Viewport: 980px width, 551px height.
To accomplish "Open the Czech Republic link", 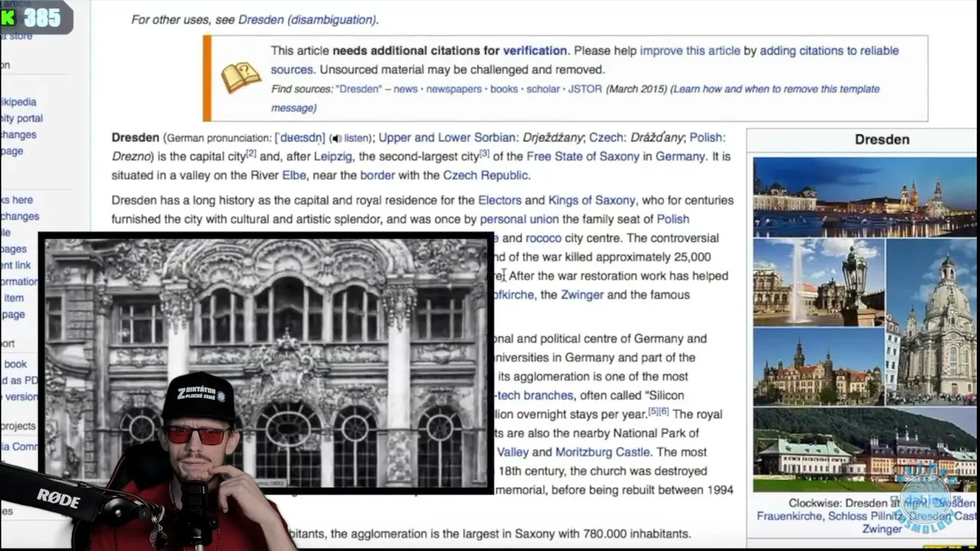I will [x=485, y=175].
